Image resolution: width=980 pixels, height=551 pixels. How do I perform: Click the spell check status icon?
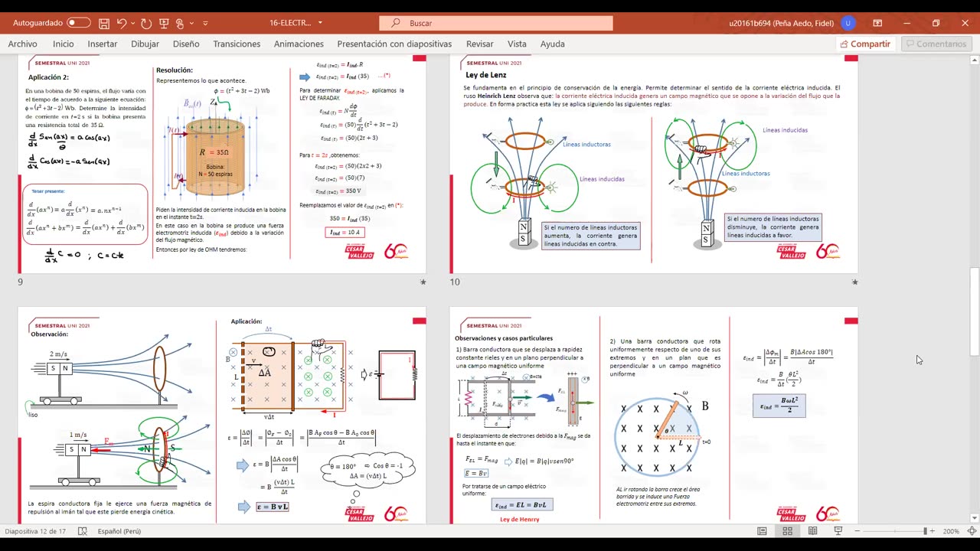[83, 531]
